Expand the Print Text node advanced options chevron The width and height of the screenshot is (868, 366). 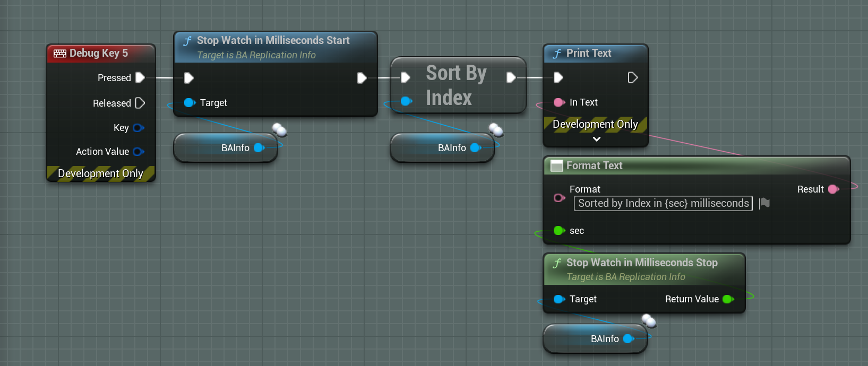point(597,139)
